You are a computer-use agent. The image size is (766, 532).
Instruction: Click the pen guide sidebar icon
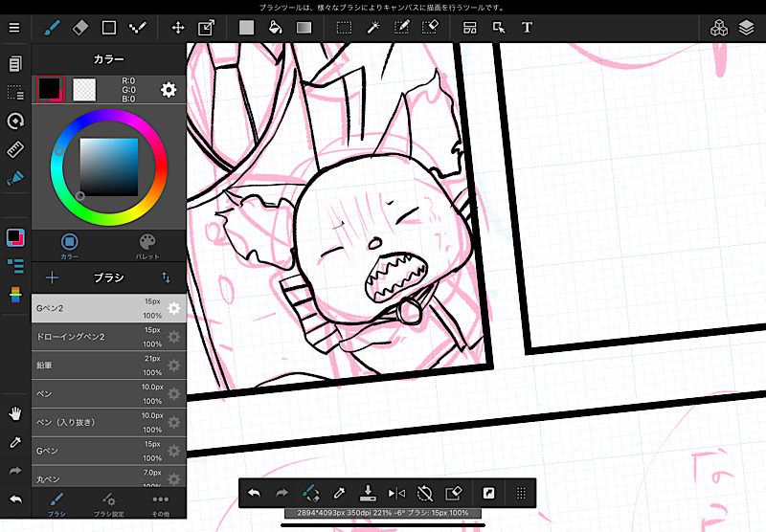click(15, 178)
